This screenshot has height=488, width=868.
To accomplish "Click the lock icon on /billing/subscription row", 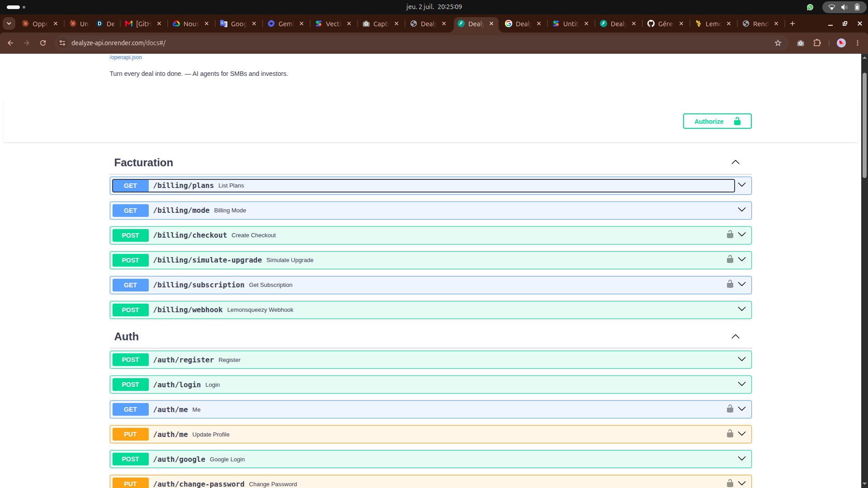I will pos(730,284).
